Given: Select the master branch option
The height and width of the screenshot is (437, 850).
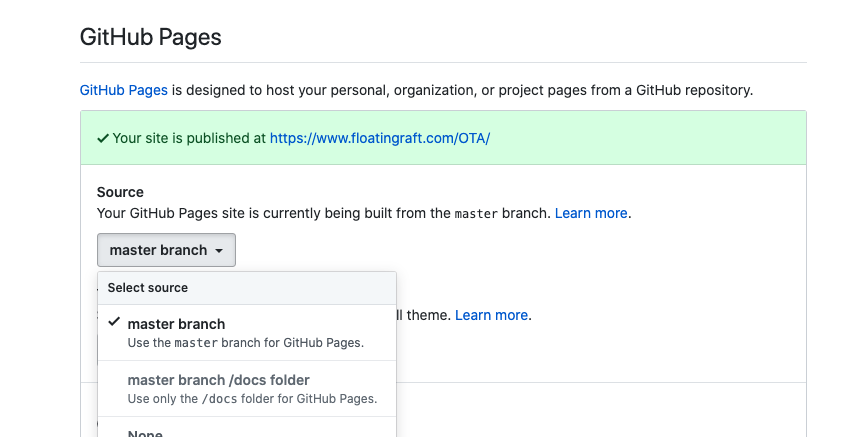Looking at the screenshot, I should [176, 324].
